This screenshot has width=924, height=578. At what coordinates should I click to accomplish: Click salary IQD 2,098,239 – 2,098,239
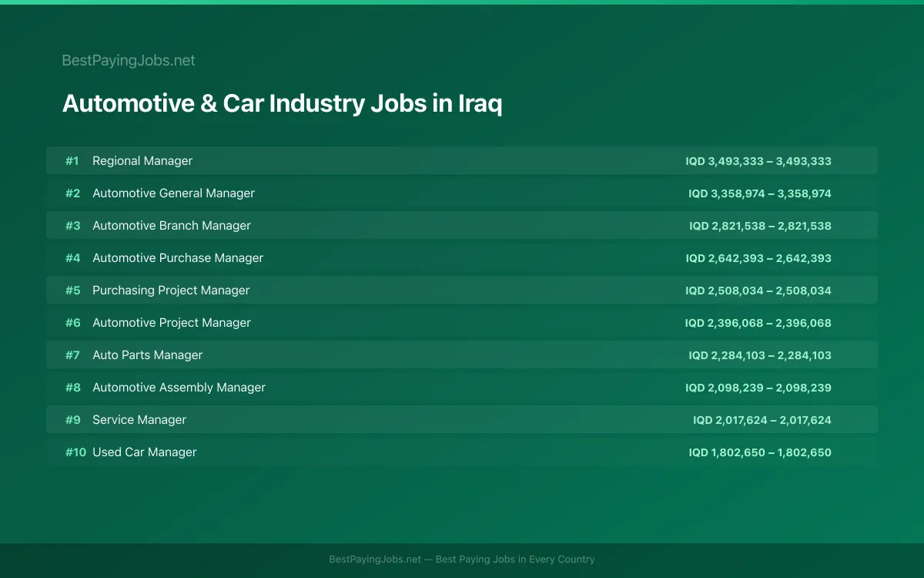tap(758, 388)
